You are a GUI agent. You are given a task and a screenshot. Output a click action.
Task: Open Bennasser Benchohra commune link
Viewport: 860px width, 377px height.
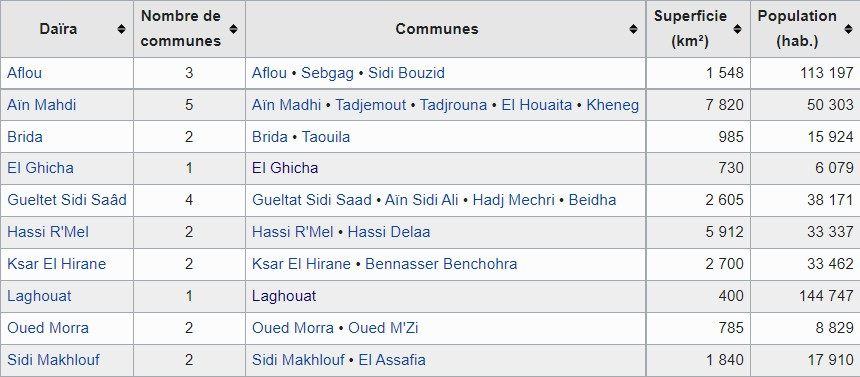click(441, 264)
